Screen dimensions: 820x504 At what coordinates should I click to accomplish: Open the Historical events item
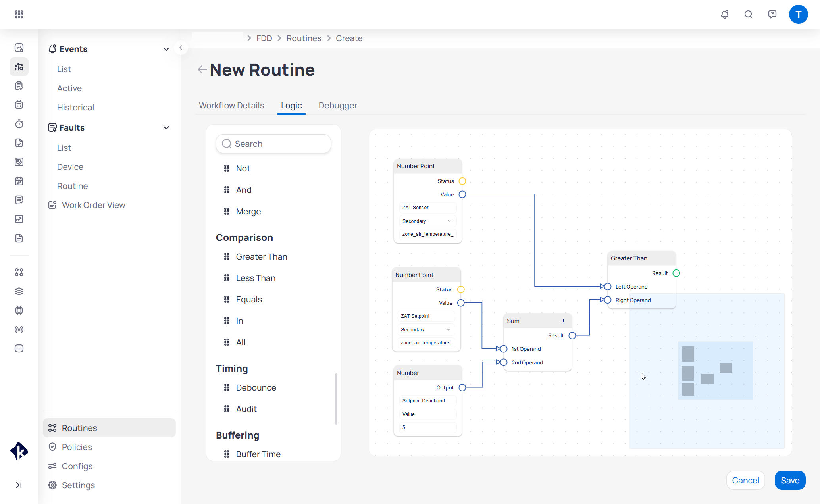pyautogui.click(x=75, y=108)
